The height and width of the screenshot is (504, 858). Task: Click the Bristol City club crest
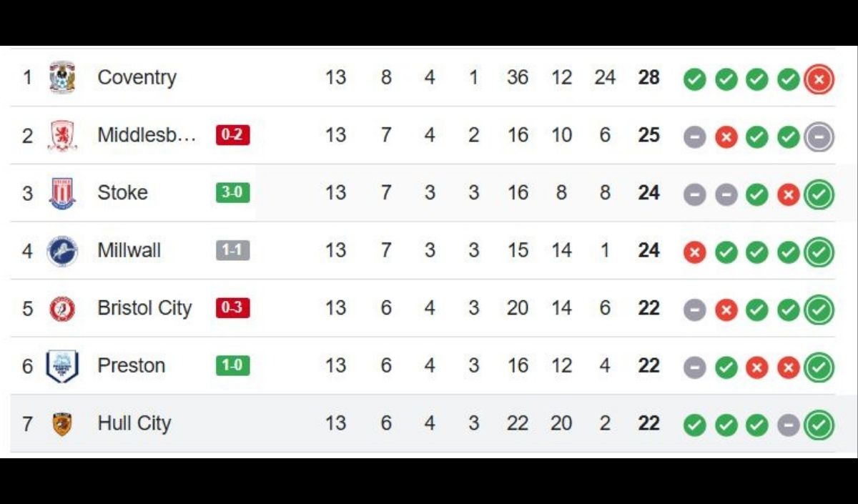click(x=62, y=309)
